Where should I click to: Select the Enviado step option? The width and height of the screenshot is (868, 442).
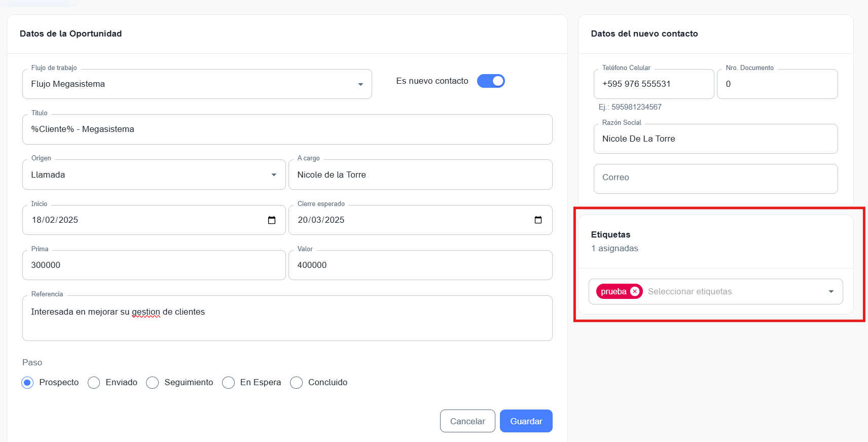94,383
